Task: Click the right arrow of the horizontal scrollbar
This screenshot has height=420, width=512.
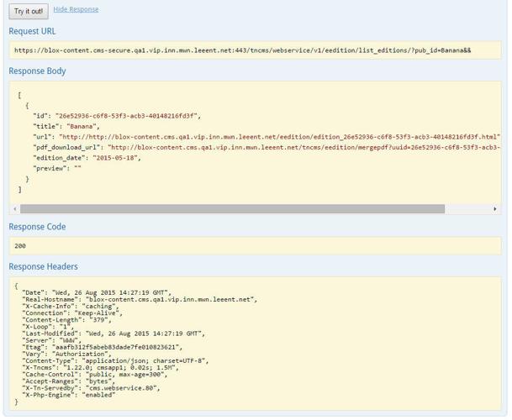Action: 495,208
